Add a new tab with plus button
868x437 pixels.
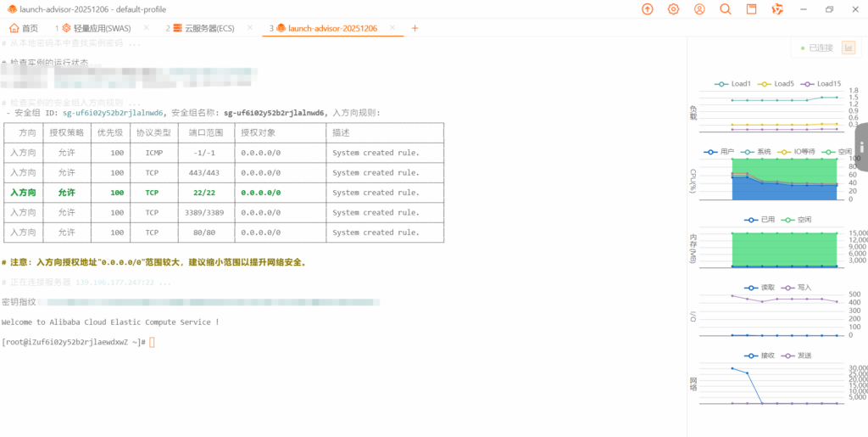click(x=415, y=28)
